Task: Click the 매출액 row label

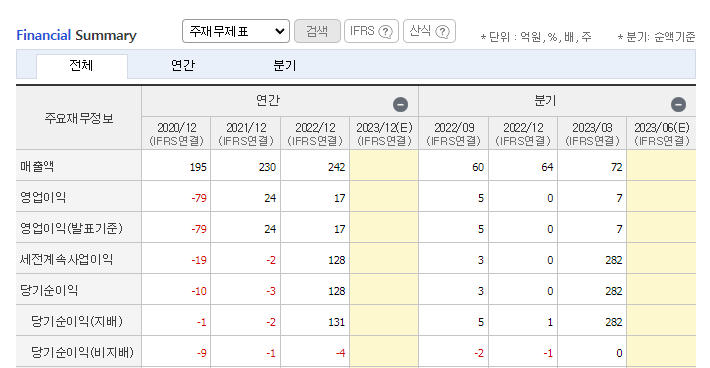Action: coord(37,166)
